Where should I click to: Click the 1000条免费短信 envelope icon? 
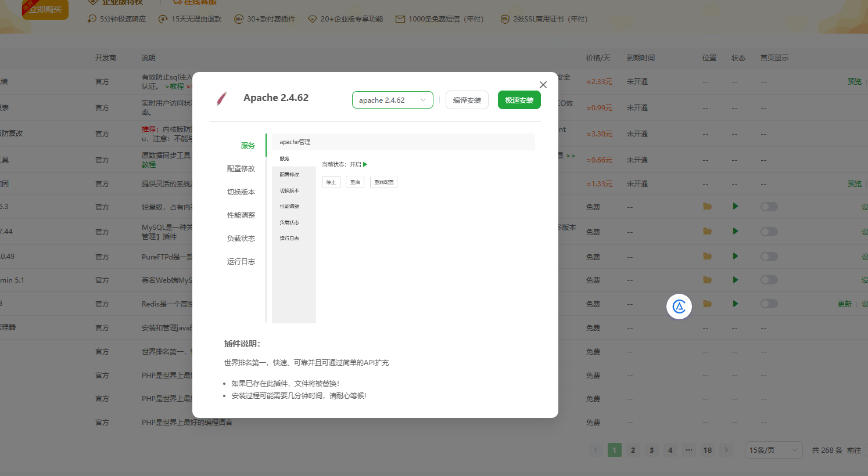coord(400,19)
